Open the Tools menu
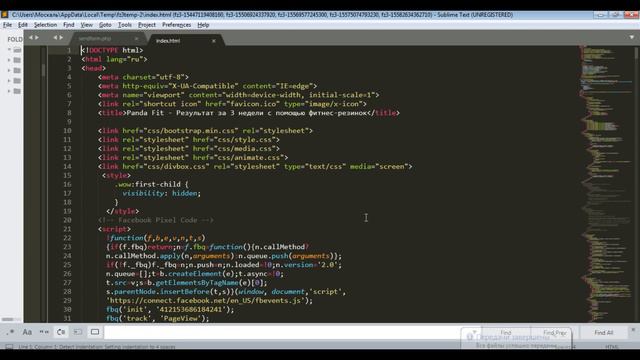The width and height of the screenshot is (640, 360). click(124, 25)
